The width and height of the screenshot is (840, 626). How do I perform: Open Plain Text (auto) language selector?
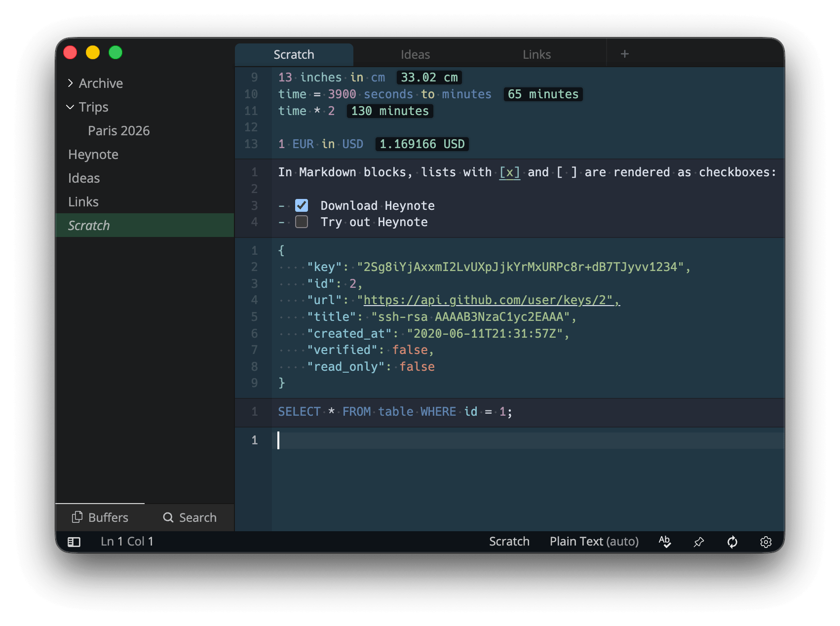(594, 542)
